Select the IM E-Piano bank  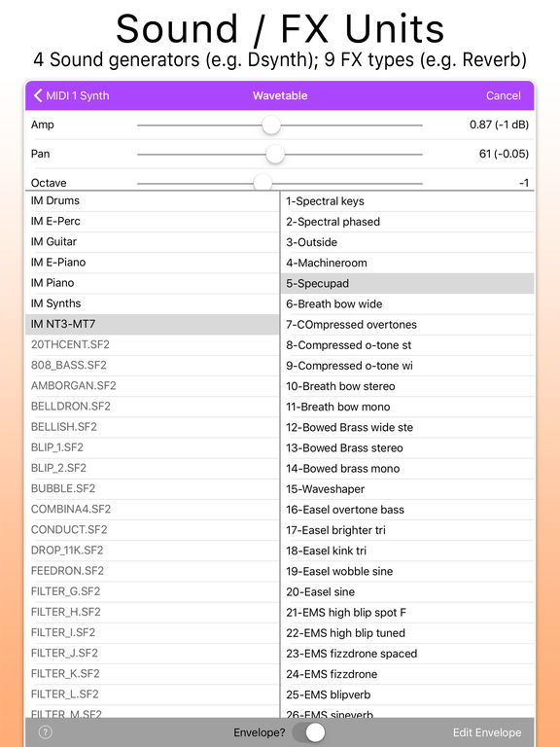tap(152, 263)
